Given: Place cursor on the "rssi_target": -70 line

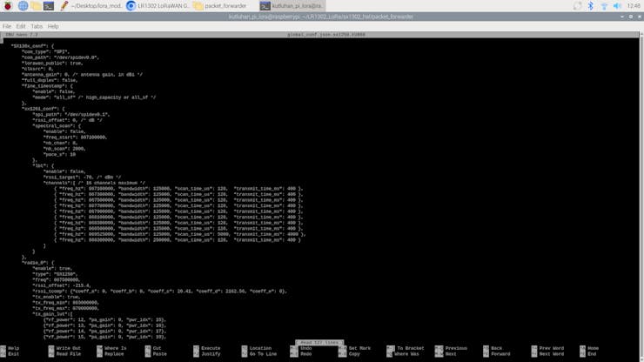Looking at the screenshot, I should [x=82, y=178].
